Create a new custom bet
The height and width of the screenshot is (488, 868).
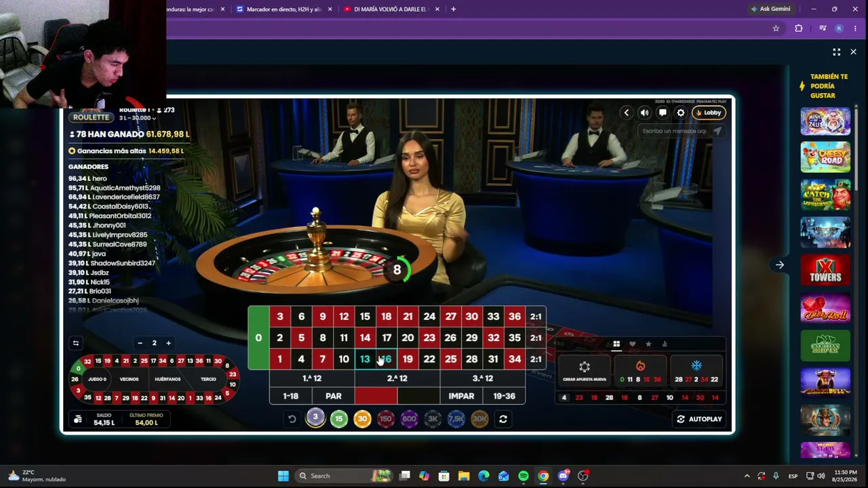click(585, 370)
